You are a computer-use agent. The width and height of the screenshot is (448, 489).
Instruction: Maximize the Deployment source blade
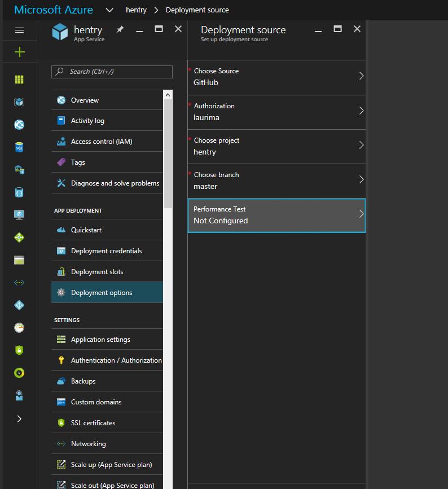tap(337, 29)
